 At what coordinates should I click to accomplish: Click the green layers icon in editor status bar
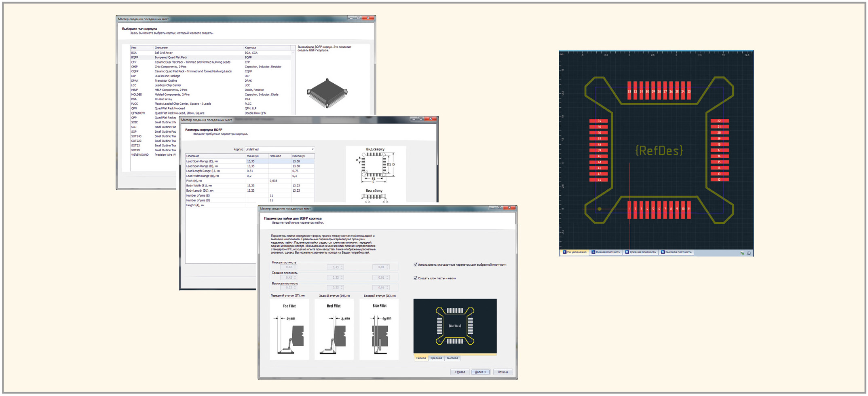(742, 253)
